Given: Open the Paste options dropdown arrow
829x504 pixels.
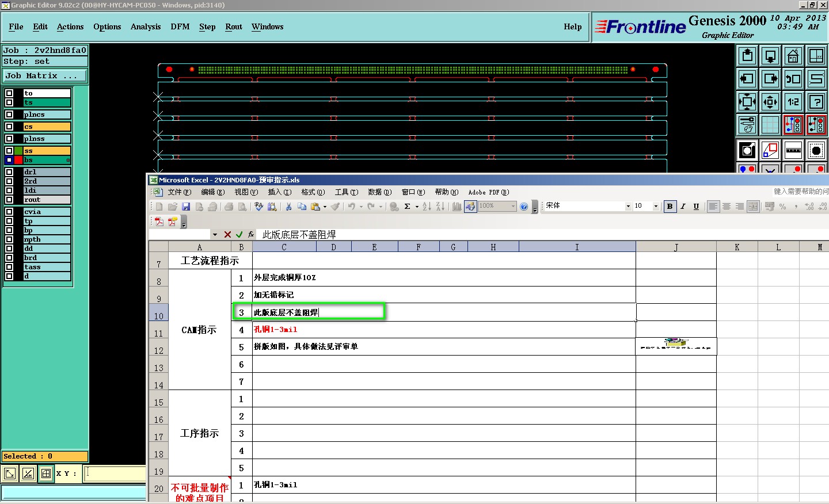Looking at the screenshot, I should pyautogui.click(x=325, y=207).
